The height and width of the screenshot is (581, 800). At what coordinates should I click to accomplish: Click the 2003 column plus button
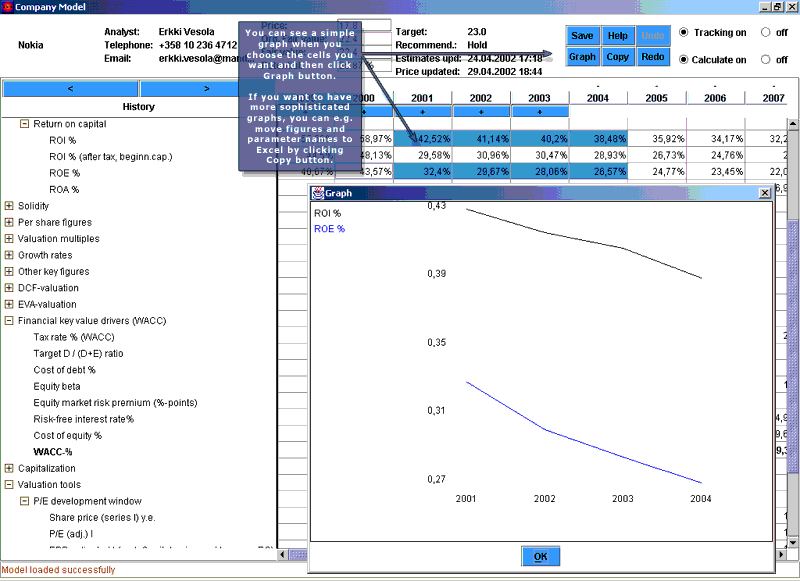540,111
